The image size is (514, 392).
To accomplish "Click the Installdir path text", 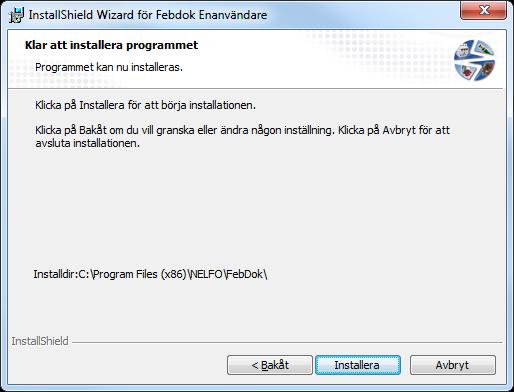I will (150, 274).
